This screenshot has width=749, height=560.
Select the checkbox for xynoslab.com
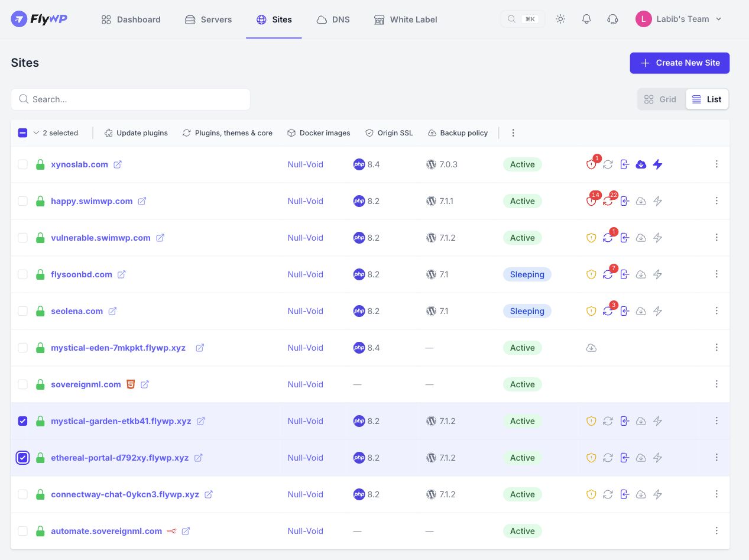[x=22, y=164]
